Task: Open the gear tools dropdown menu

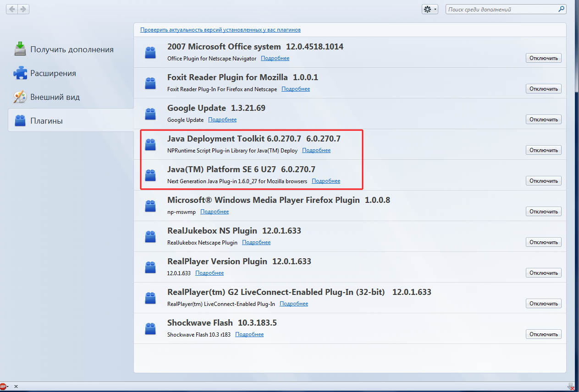Action: (430, 9)
